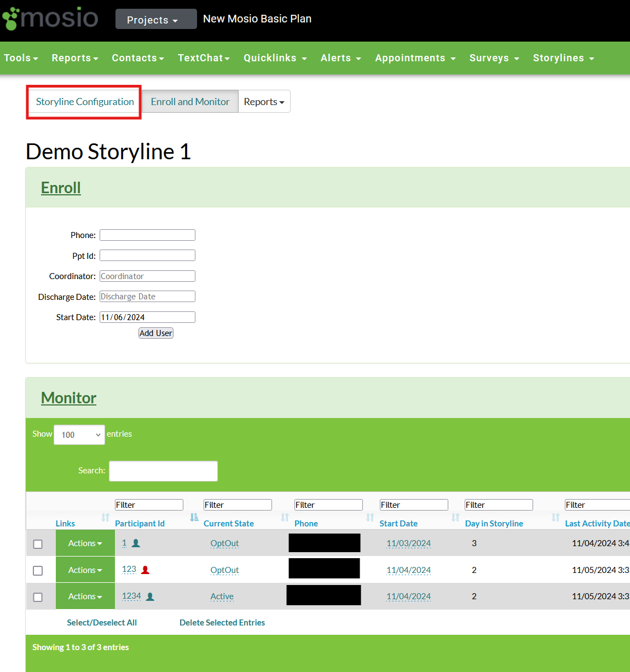Click the Enroll section heading
This screenshot has width=630, height=672.
click(61, 188)
